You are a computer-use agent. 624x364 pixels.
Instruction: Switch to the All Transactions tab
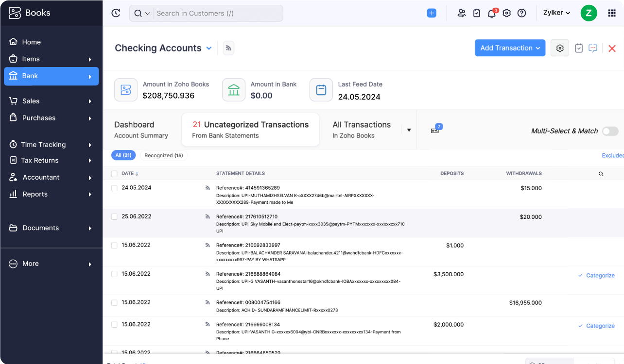pyautogui.click(x=362, y=130)
